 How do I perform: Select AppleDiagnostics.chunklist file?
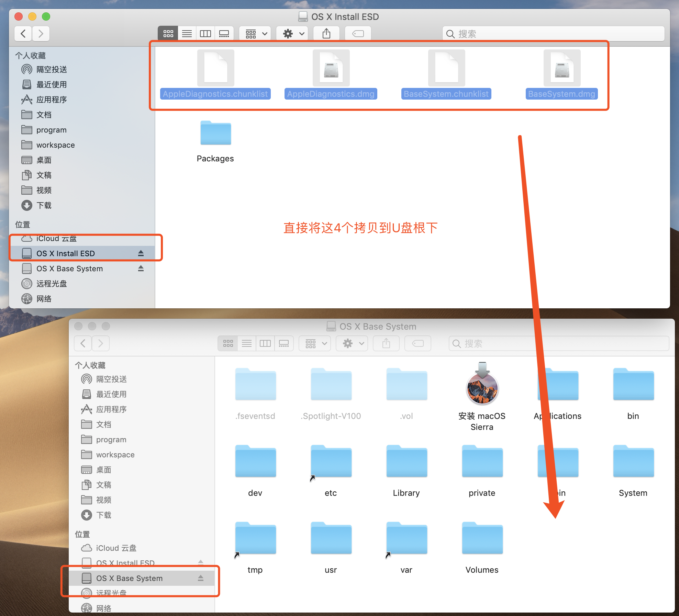click(215, 75)
